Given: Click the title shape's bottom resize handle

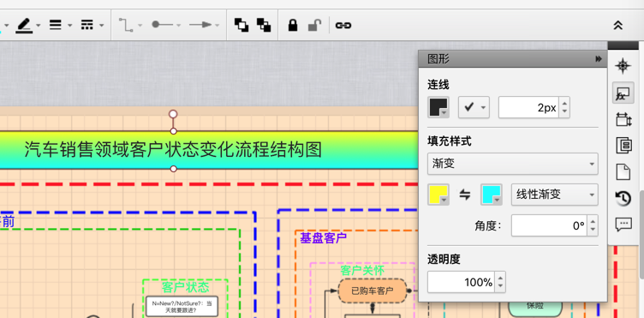Looking at the screenshot, I should (173, 169).
